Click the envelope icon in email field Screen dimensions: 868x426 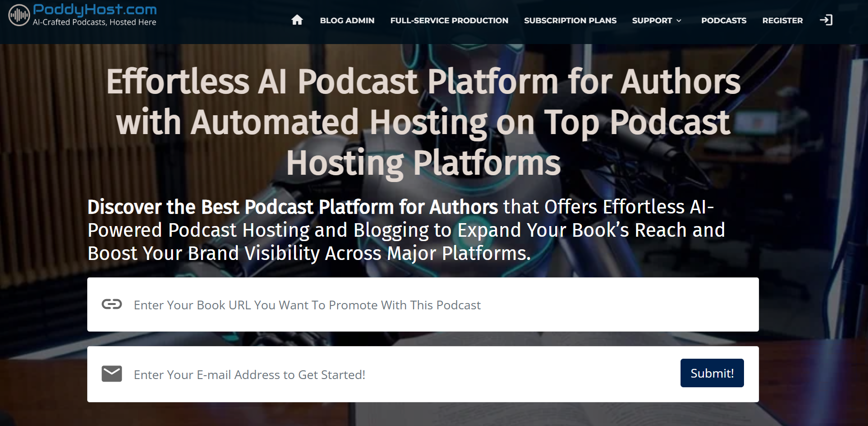[112, 374]
